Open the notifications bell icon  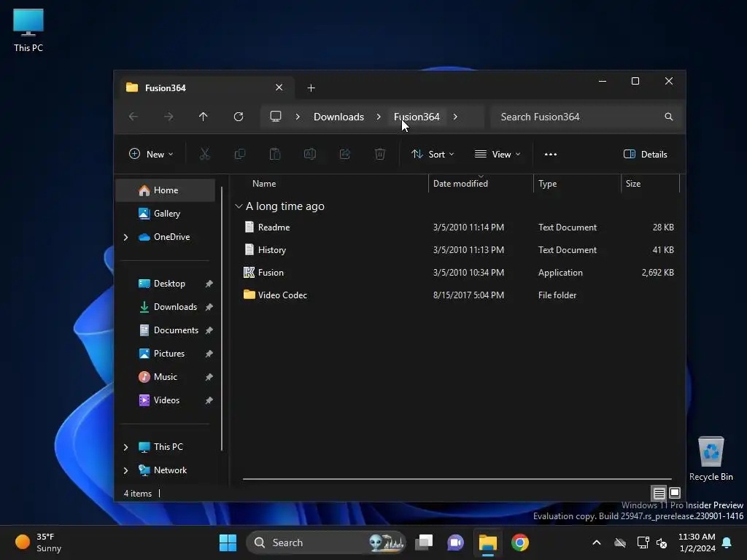pyautogui.click(x=727, y=542)
